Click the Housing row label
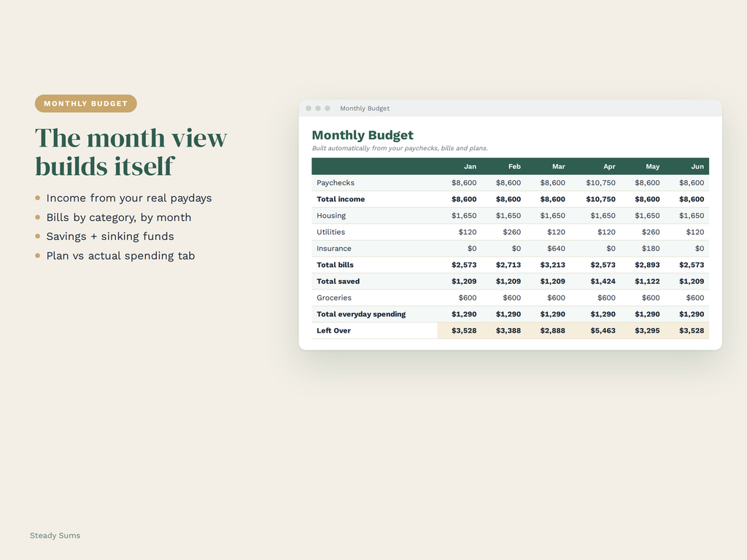Viewport: 747px width, 560px height. click(x=331, y=216)
